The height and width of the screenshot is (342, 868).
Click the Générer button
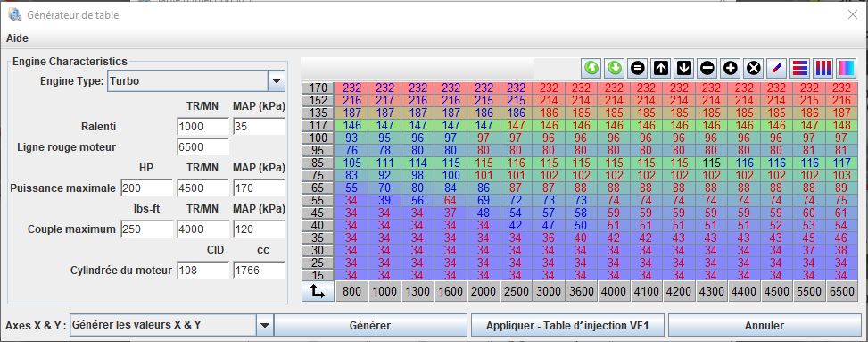[370, 325]
